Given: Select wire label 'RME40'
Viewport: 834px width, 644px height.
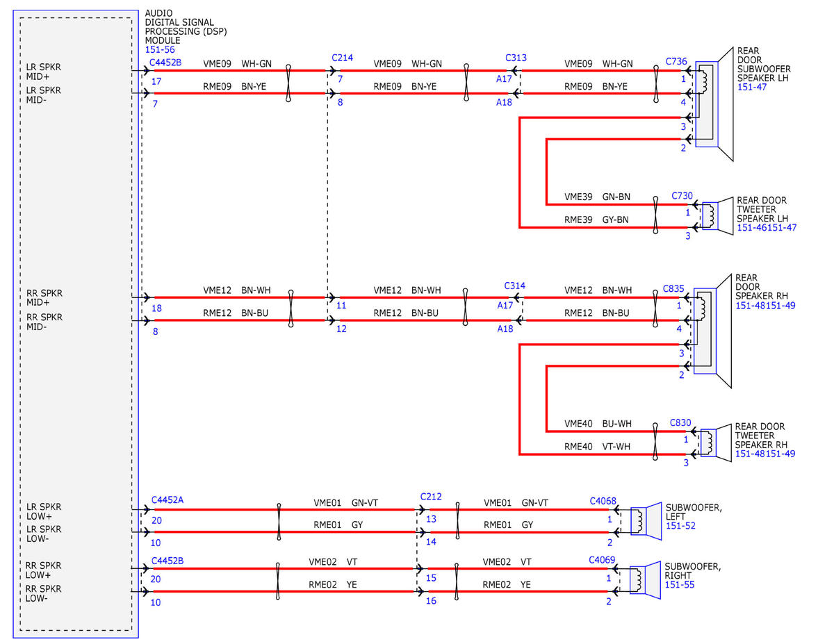Looking at the screenshot, I should pos(578,447).
